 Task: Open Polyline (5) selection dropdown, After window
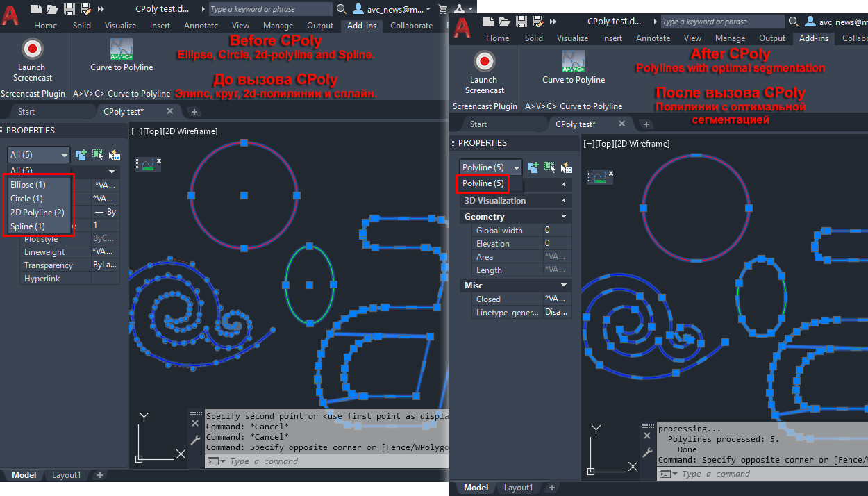pyautogui.click(x=490, y=167)
